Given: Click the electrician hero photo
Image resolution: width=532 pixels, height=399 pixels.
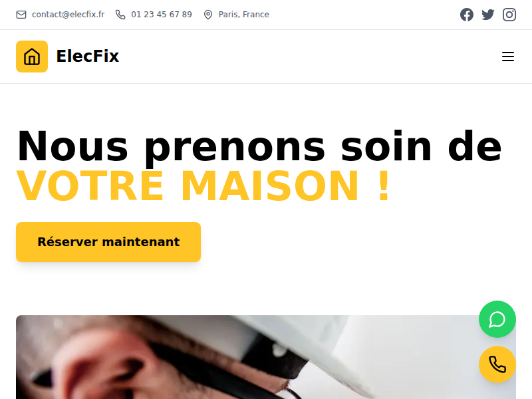Looking at the screenshot, I should coord(266,357).
